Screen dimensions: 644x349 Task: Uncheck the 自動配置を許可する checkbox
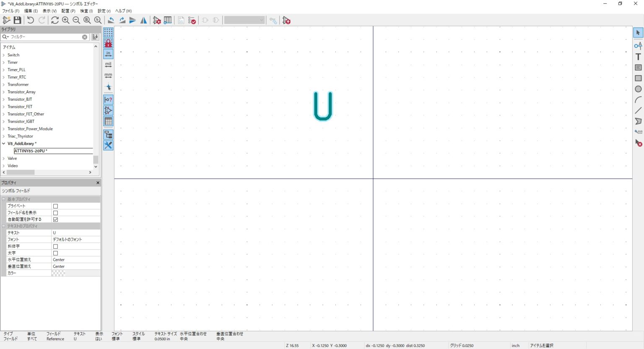pyautogui.click(x=55, y=219)
